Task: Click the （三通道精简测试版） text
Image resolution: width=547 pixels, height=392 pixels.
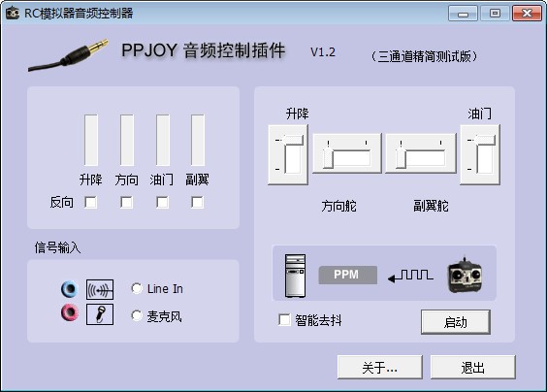Action: [x=424, y=56]
